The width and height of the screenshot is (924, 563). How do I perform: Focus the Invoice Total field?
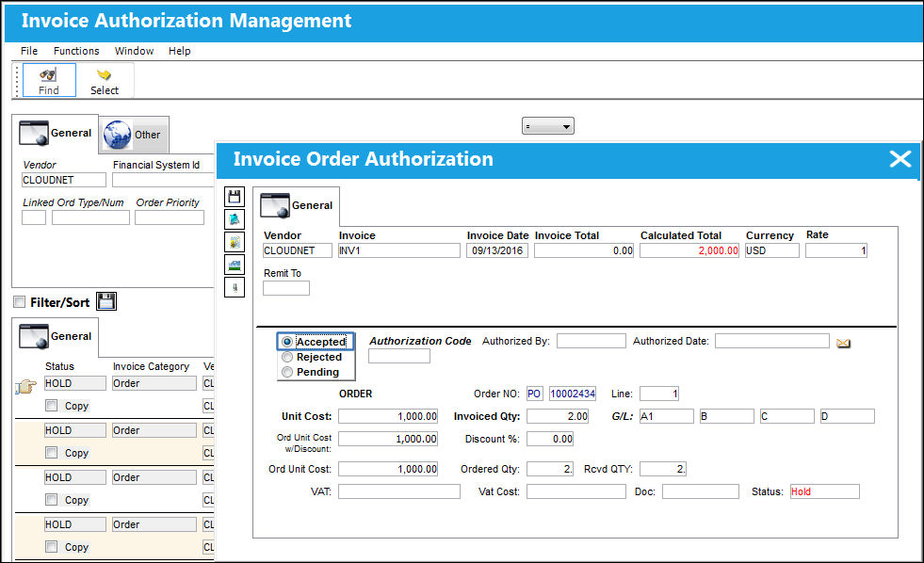click(584, 250)
